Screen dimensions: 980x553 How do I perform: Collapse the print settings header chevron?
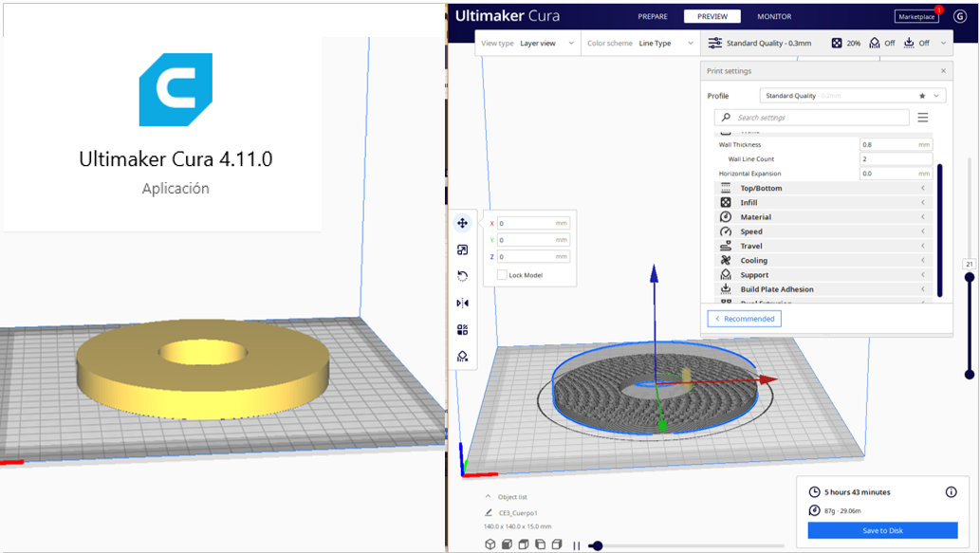point(943,43)
